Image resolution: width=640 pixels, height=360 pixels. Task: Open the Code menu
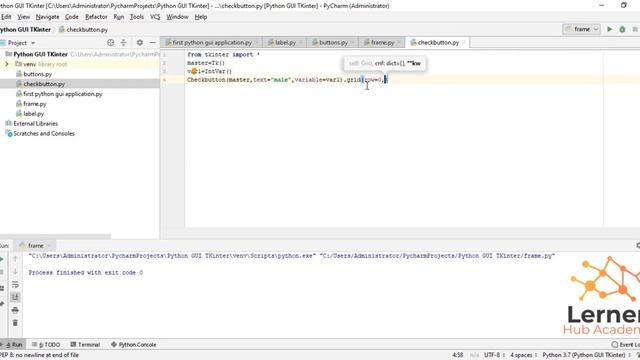tap(71, 17)
